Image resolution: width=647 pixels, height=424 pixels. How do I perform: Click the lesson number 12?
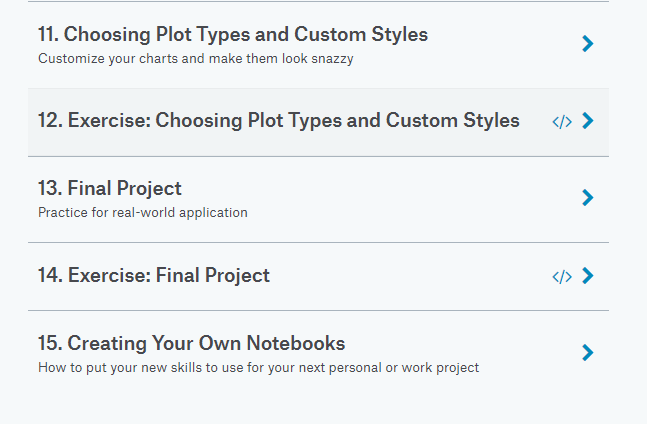point(49,121)
